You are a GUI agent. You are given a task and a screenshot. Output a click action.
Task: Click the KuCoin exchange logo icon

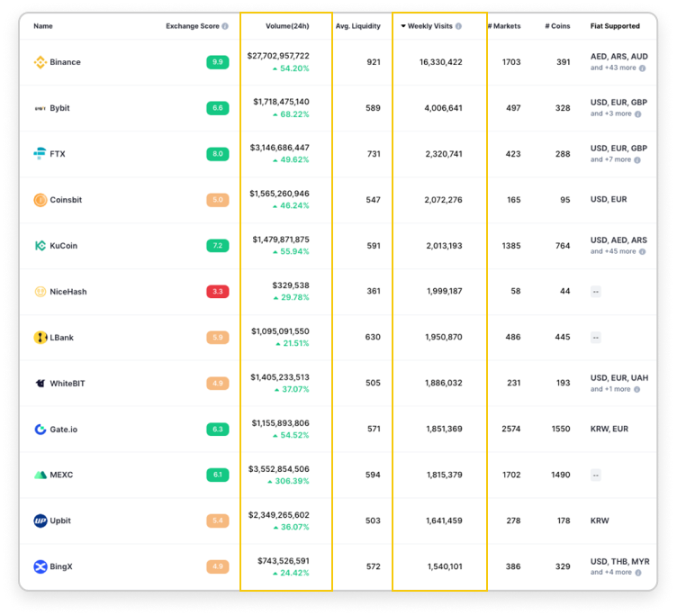[x=41, y=246]
